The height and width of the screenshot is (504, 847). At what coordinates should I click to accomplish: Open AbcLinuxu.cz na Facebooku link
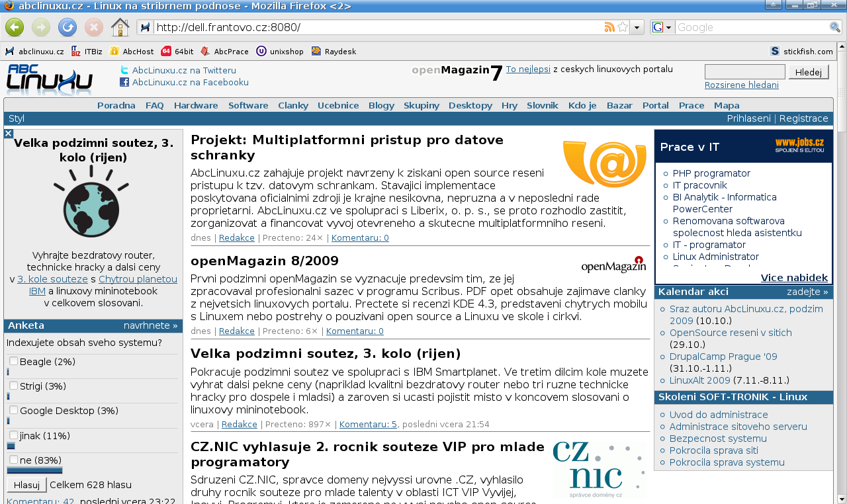tap(191, 82)
